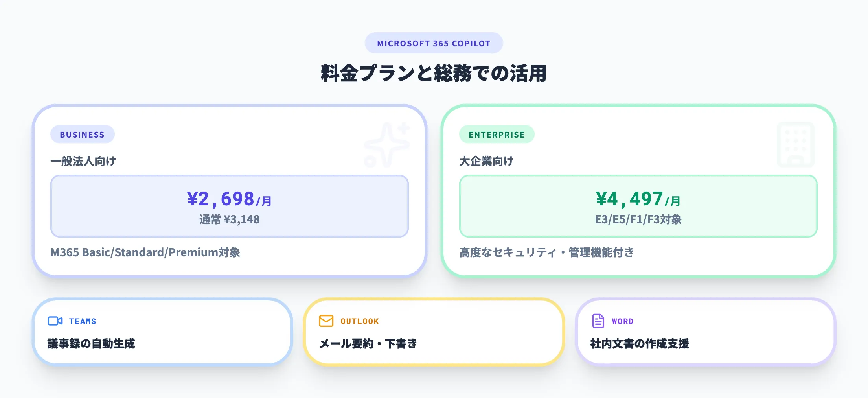Click the 高度なセキュリティ・管理機能付き note
Viewport: 868px width, 398px height.
(546, 252)
